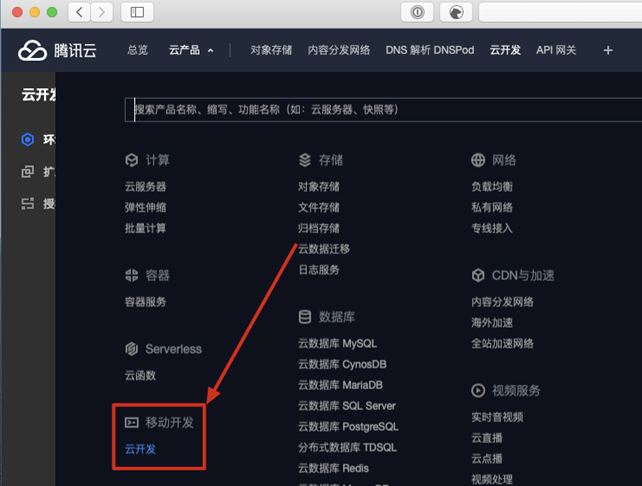Open the 海外加速 product link
This screenshot has width=642, height=486.
pyautogui.click(x=492, y=323)
